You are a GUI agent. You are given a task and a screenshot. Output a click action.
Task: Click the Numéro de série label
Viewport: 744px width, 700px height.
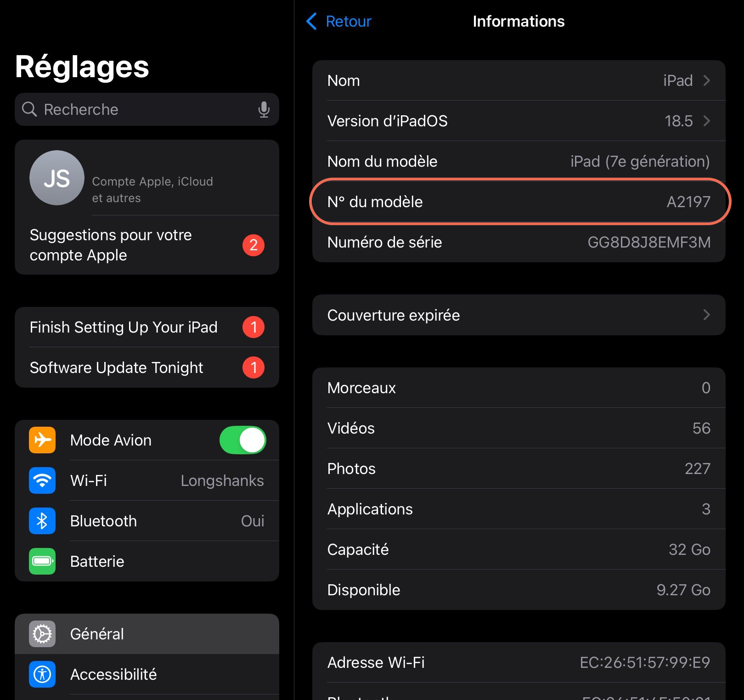(384, 242)
